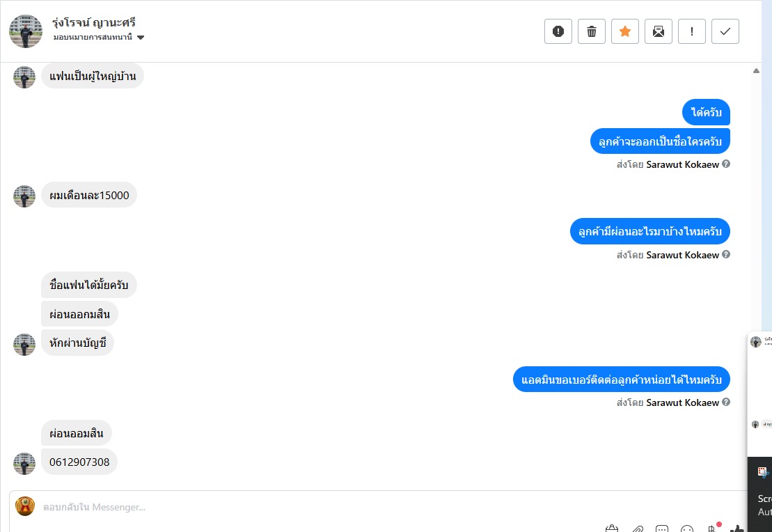The height and width of the screenshot is (532, 772).
Task: Toggle the orange star follow-up flag
Action: pos(625,31)
